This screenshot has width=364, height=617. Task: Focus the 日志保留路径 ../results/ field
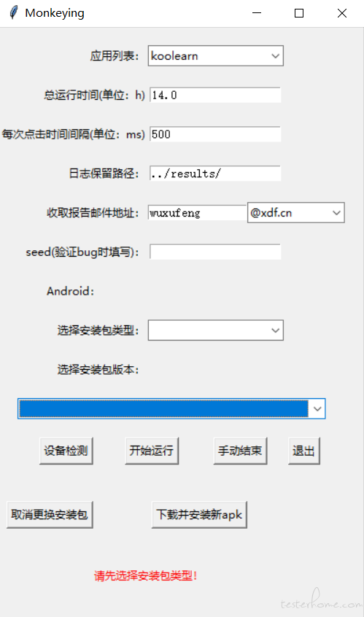(x=215, y=174)
